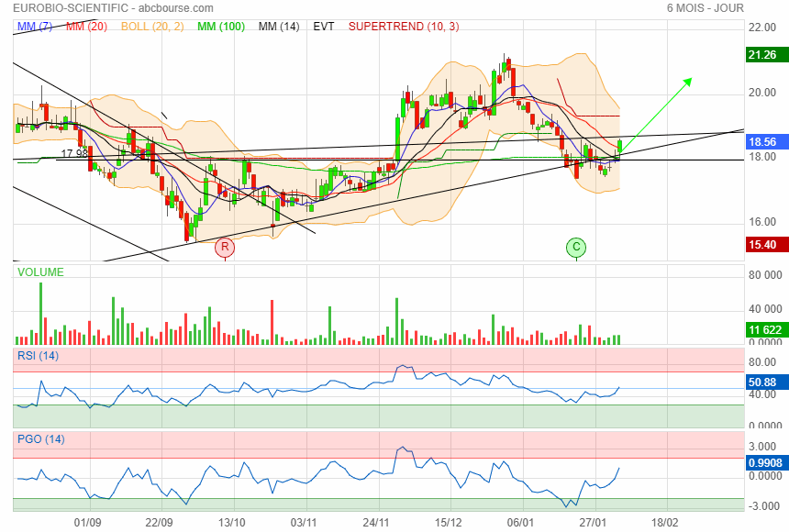Click the EVT legend label
Screen dimensions: 789x532
click(x=324, y=27)
